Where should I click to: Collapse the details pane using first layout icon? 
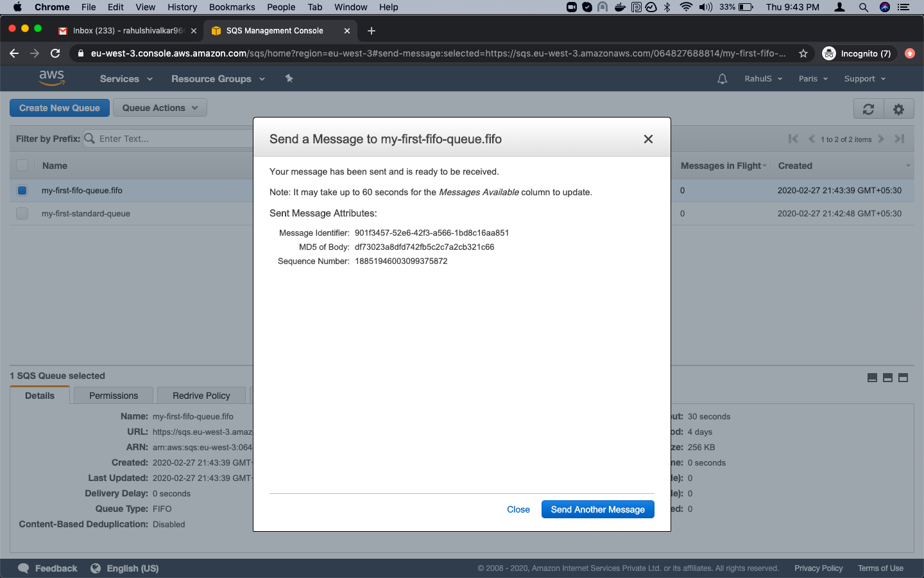pos(872,378)
